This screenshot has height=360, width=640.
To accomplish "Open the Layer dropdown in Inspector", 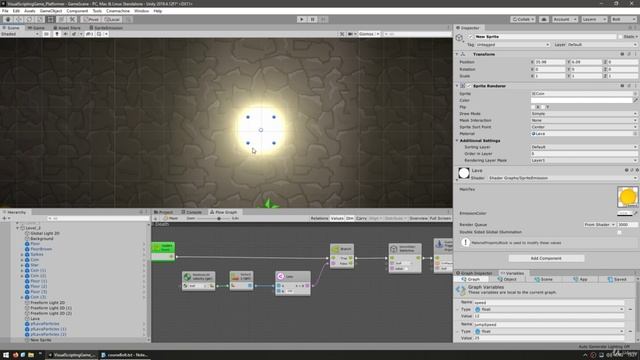I will (x=602, y=44).
